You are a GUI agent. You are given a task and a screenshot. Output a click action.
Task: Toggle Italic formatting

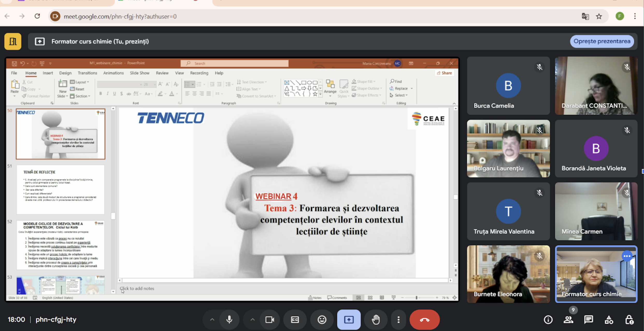[108, 93]
